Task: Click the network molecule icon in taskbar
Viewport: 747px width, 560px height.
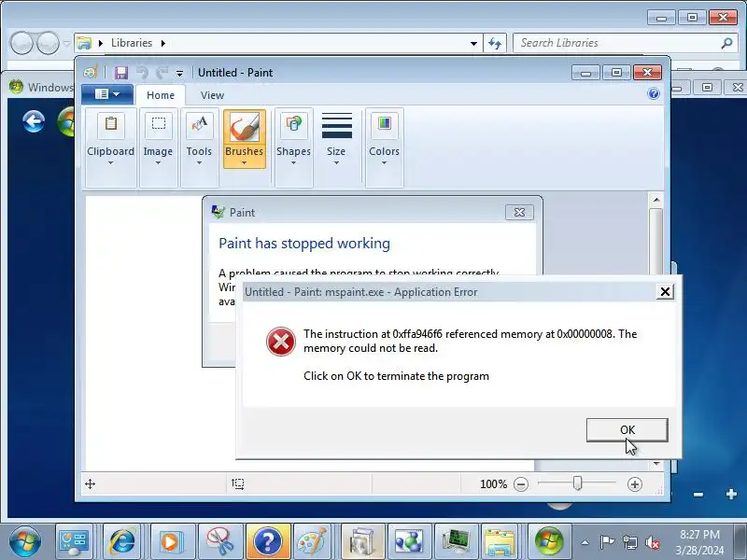Action: click(409, 541)
